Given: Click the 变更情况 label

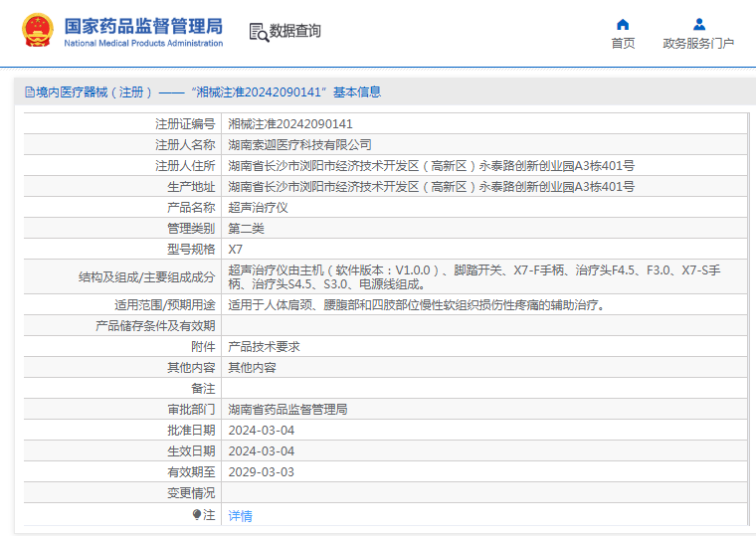Looking at the screenshot, I should tap(191, 493).
